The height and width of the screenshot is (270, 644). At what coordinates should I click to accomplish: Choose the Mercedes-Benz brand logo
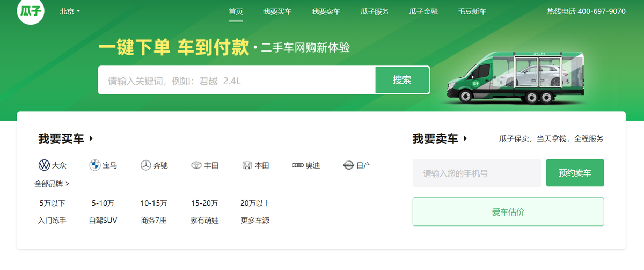145,165
